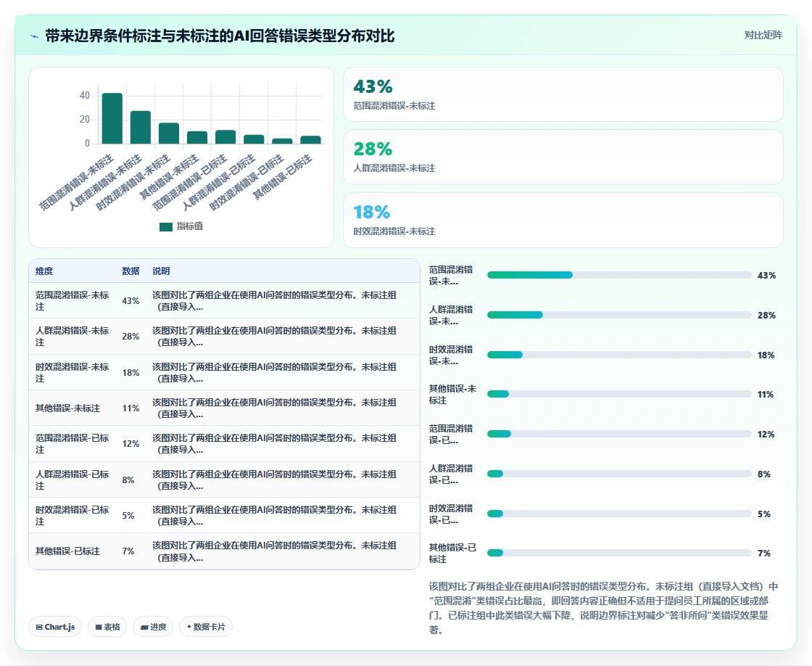Click the chart bar for 范围混淆错误-已标注
This screenshot has height=666, width=812.
[x=225, y=137]
